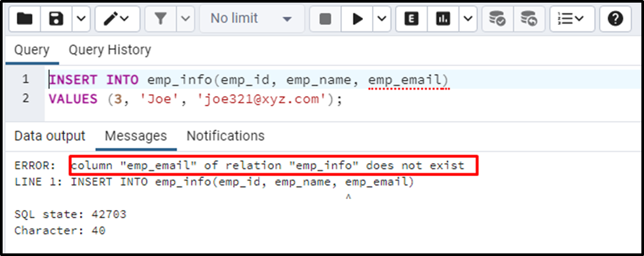Click the Rollback database icon

pyautogui.click(x=529, y=19)
